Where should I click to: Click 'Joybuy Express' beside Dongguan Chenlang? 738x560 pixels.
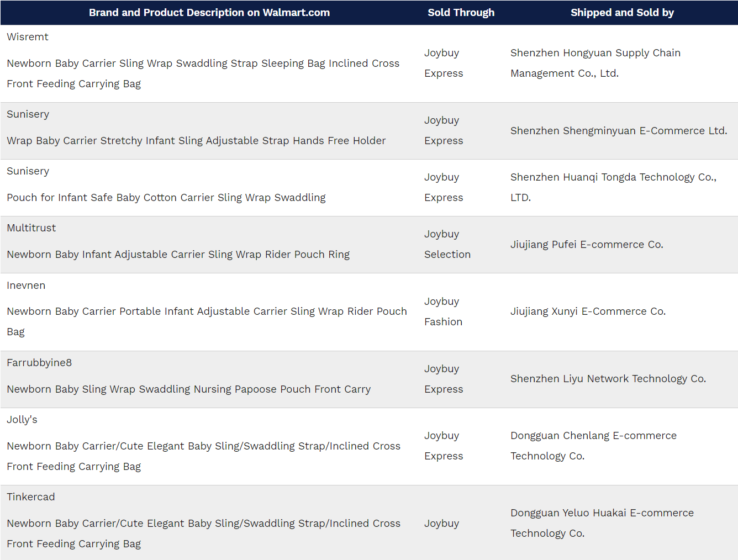(444, 446)
